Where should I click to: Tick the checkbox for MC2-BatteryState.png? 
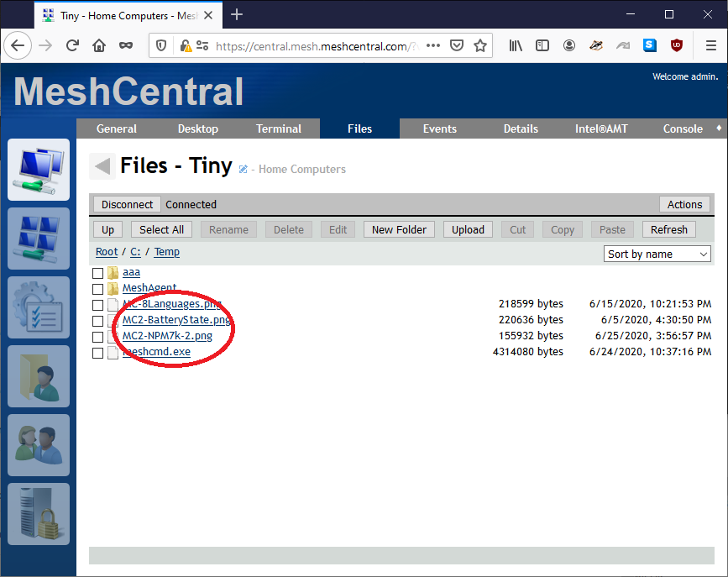(97, 320)
